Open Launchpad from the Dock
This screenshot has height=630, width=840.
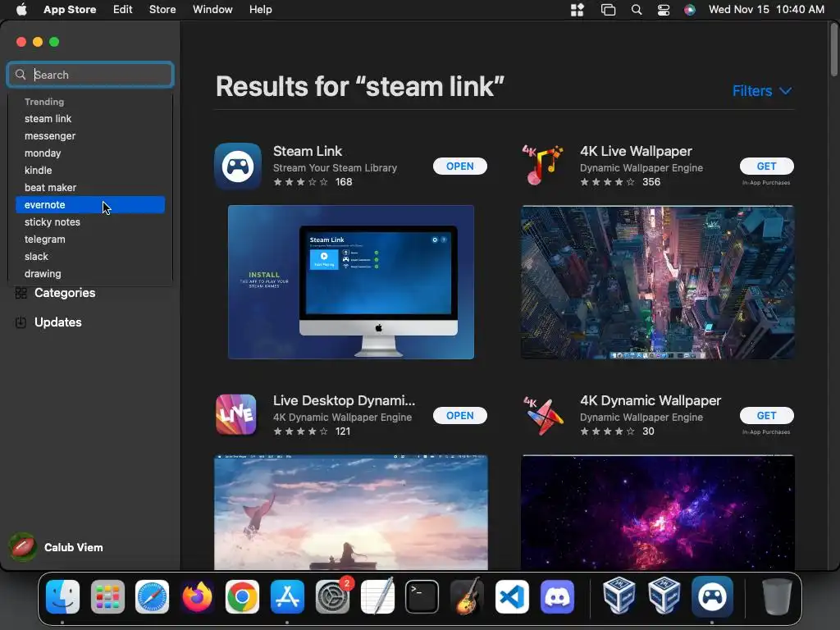click(x=107, y=597)
